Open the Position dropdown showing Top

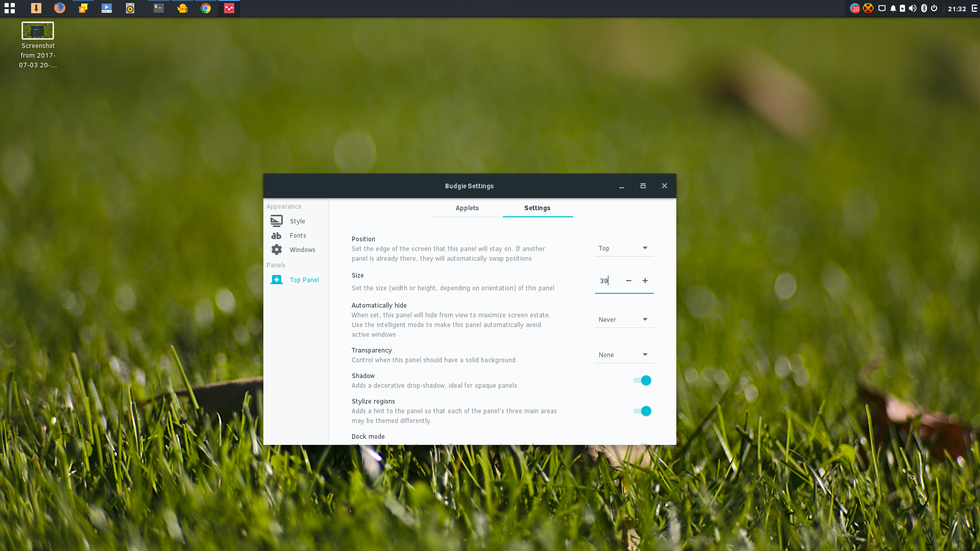tap(624, 248)
